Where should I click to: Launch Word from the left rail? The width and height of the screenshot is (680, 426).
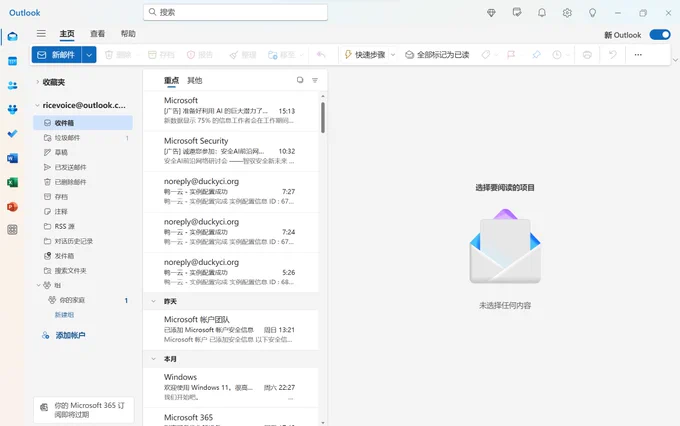(13, 158)
